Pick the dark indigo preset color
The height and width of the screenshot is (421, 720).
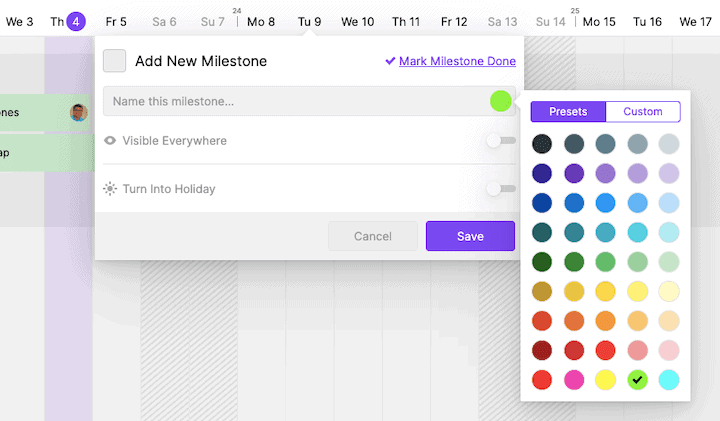click(542, 174)
